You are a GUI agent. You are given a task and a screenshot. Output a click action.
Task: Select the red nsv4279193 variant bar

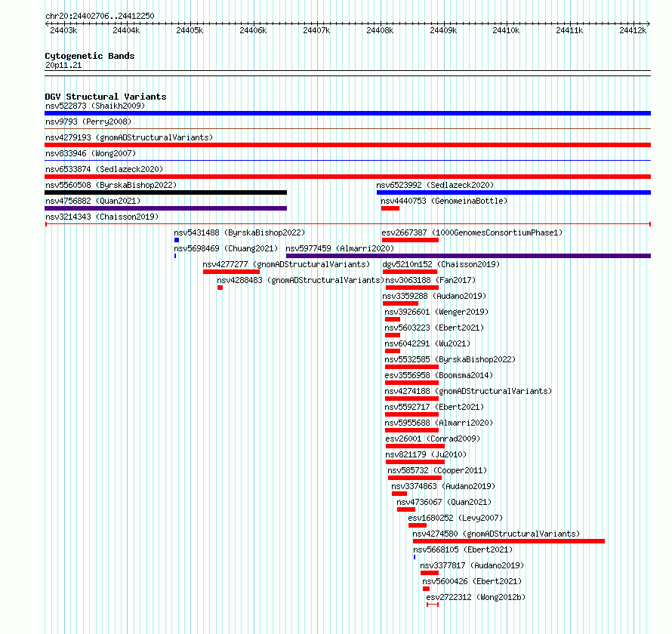(x=347, y=145)
